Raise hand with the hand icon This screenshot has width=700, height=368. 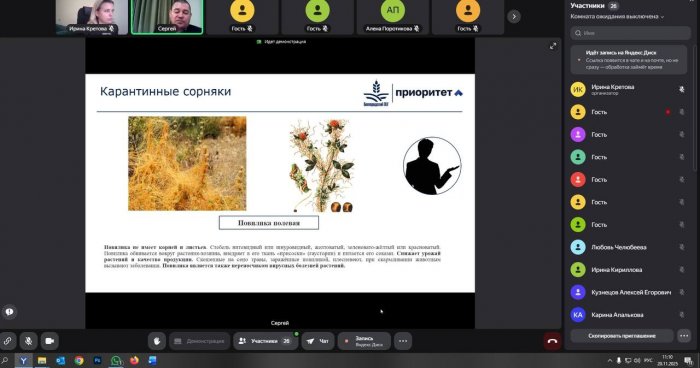coord(157,341)
